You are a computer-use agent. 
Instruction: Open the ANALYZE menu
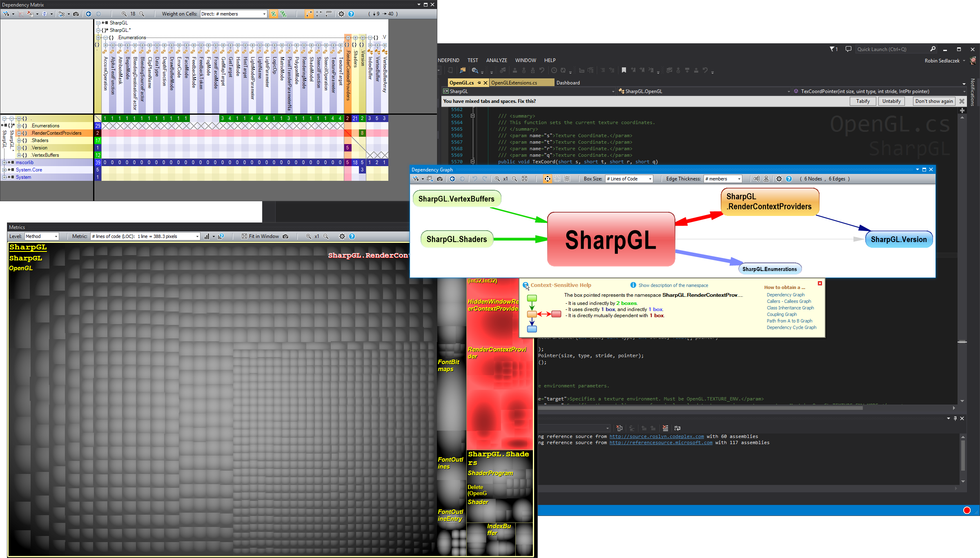[497, 60]
